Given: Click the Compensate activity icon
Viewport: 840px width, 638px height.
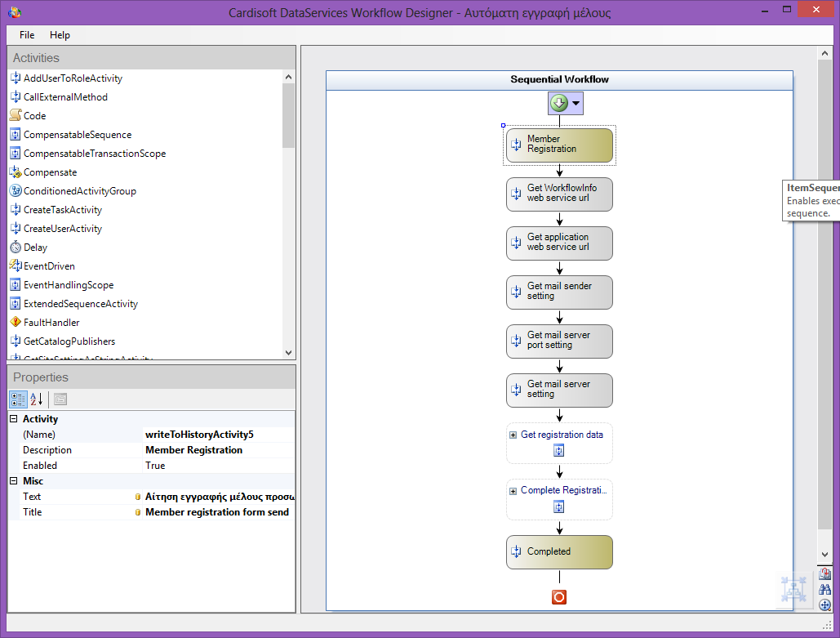Looking at the screenshot, I should click(x=16, y=172).
